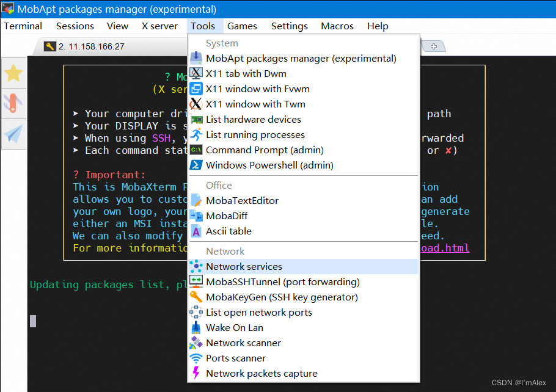Click the Windows Powershell (admin) icon
The image size is (556, 392).
[196, 165]
